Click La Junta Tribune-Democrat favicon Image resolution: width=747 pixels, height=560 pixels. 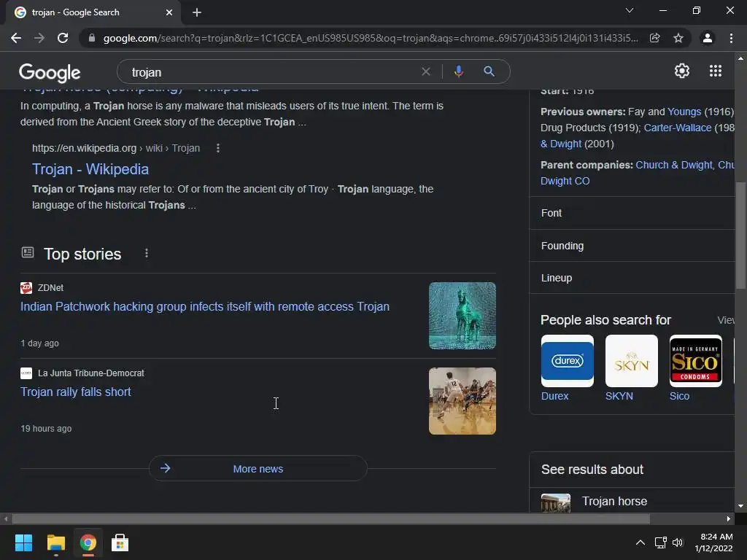point(26,373)
